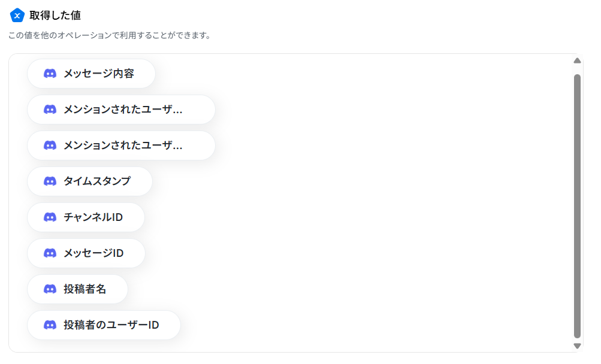Click the blue pentagon icon next to 取得した値
The width and height of the screenshot is (601, 364).
point(17,16)
